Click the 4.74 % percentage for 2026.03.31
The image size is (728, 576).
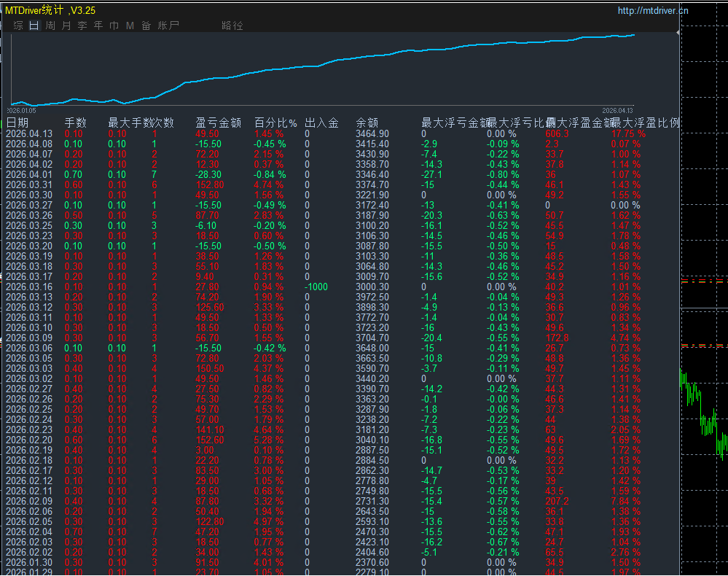pyautogui.click(x=268, y=185)
